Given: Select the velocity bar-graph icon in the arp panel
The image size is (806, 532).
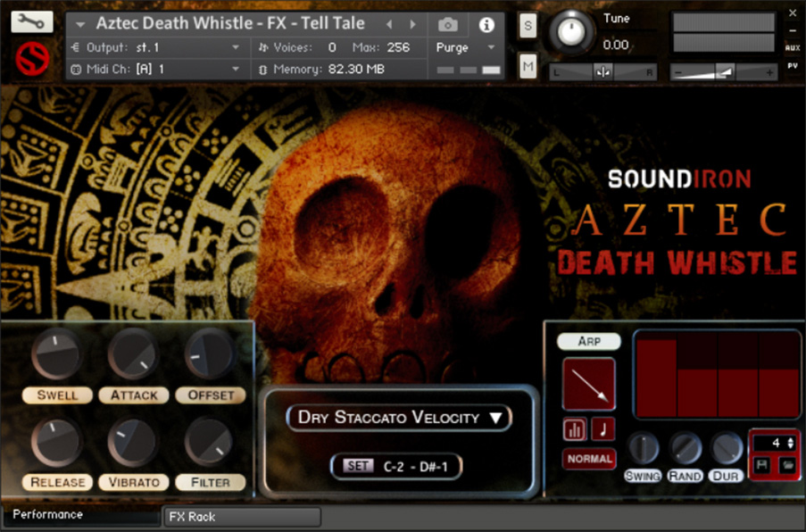Looking at the screenshot, I should coord(574,429).
